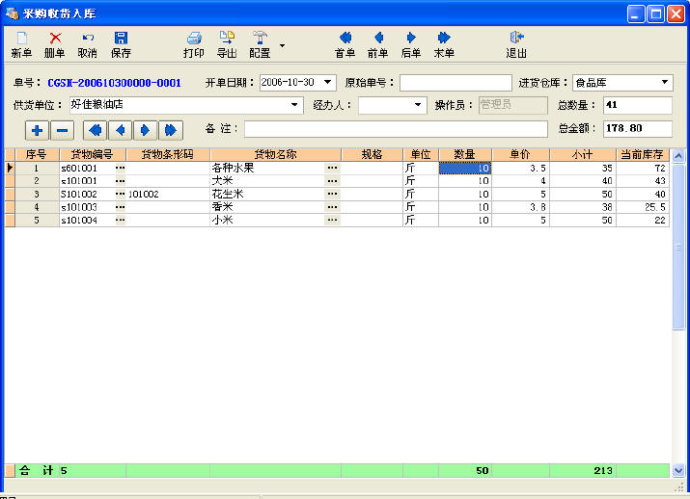Expand the 开单日期 date dropdown
The height and width of the screenshot is (499, 690).
point(329,83)
